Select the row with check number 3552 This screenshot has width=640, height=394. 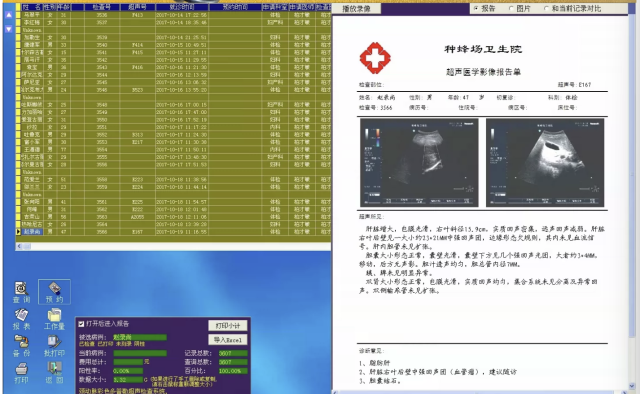click(x=173, y=135)
